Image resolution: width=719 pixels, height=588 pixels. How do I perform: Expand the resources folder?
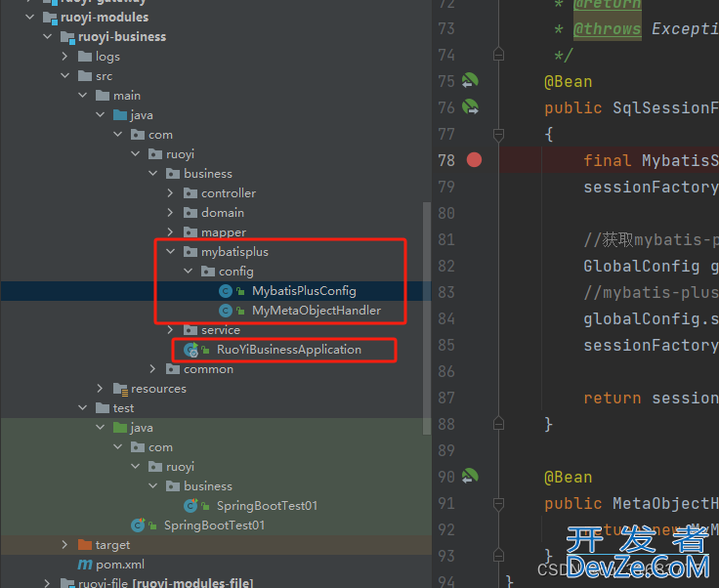pyautogui.click(x=100, y=389)
